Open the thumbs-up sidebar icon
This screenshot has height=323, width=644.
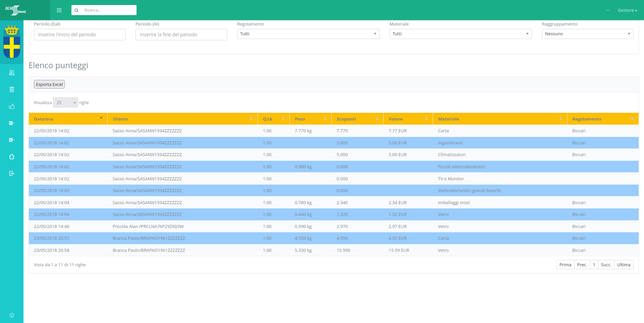coord(12,106)
